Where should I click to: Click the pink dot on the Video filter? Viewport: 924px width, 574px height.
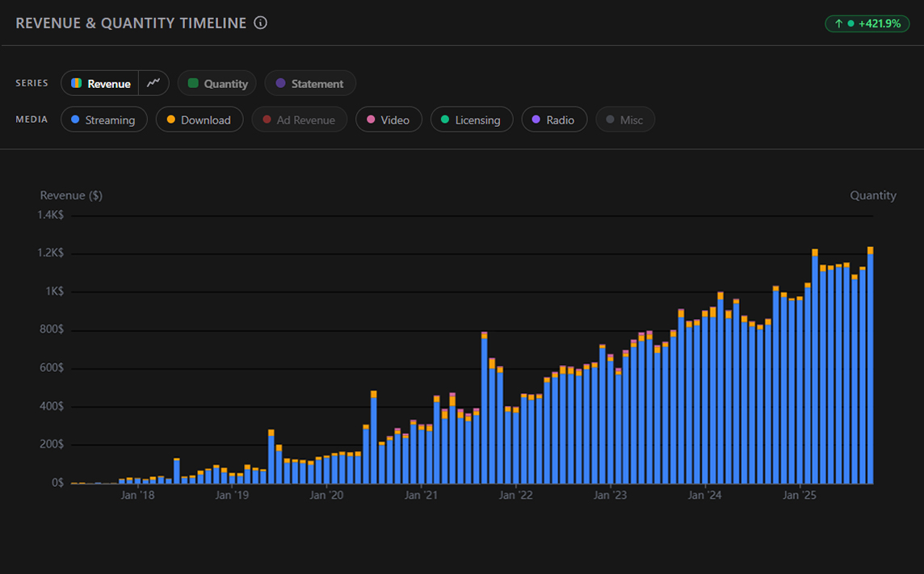click(x=372, y=119)
